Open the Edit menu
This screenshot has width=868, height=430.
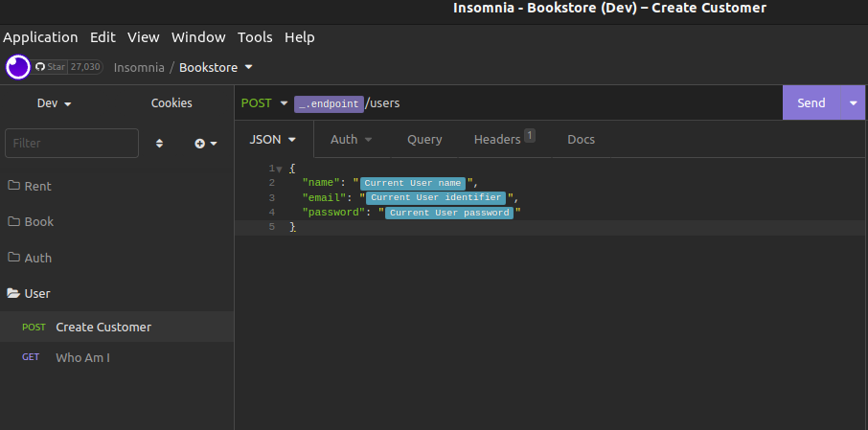(103, 37)
